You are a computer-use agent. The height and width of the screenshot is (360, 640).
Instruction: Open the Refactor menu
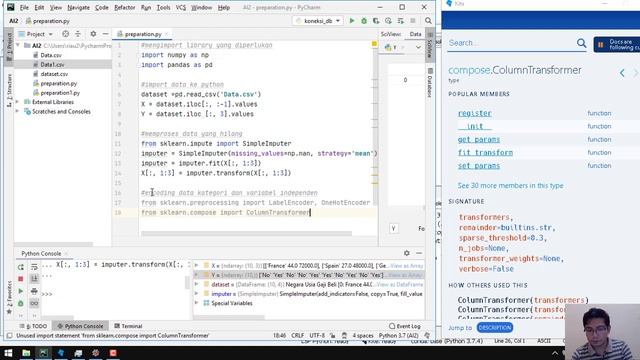124,7
